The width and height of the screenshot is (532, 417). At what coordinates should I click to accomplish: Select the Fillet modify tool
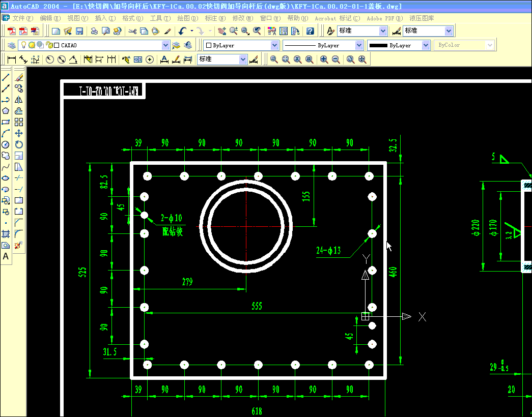tap(19, 234)
